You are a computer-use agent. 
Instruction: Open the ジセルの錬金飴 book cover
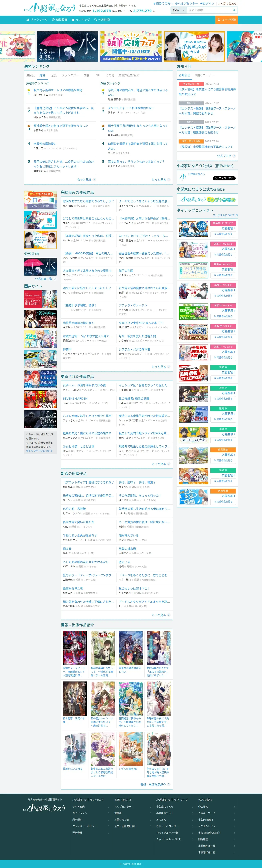[131, 749]
